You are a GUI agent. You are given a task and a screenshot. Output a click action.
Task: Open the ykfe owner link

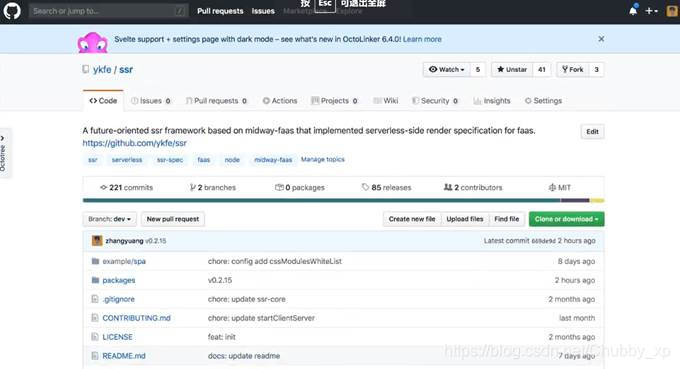coord(102,69)
